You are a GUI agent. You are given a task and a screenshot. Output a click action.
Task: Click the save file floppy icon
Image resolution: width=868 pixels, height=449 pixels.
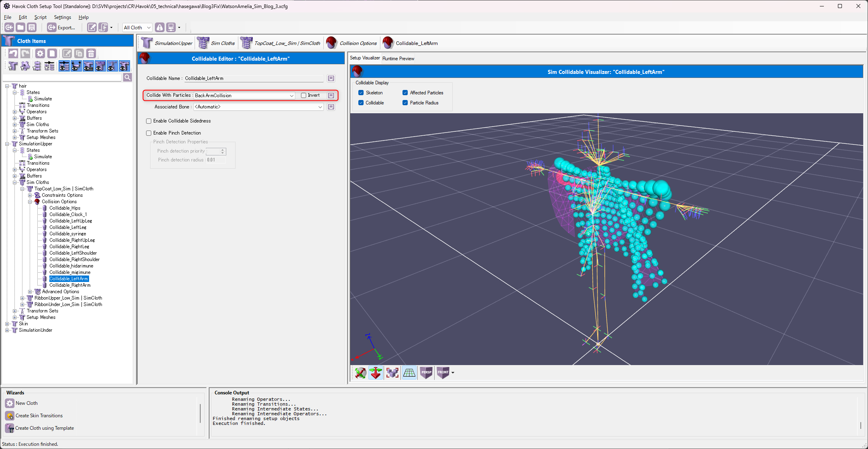(32, 27)
